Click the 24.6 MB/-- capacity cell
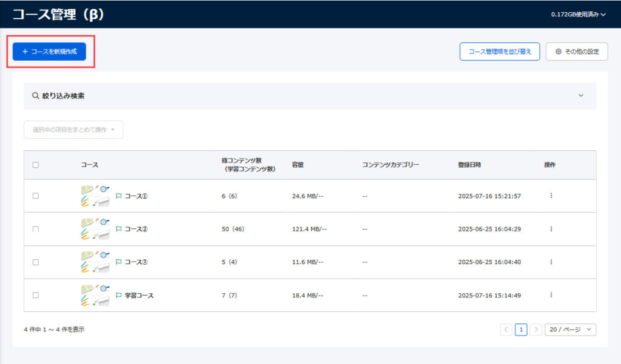This screenshot has width=621, height=364. point(307,196)
